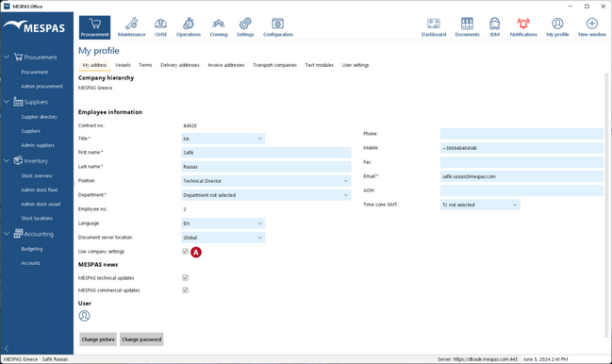Screen dimensions: 612x364
Task: Click the Last name input field
Action: tap(266, 167)
